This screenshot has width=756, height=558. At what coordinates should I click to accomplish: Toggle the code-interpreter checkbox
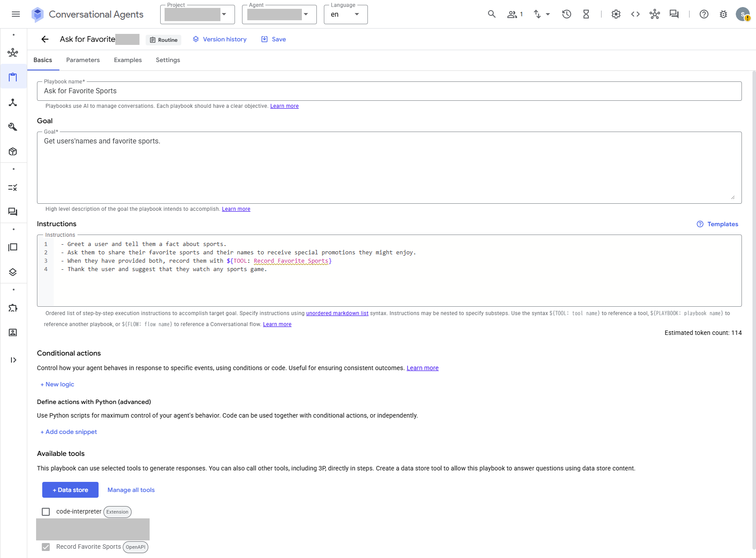46,512
